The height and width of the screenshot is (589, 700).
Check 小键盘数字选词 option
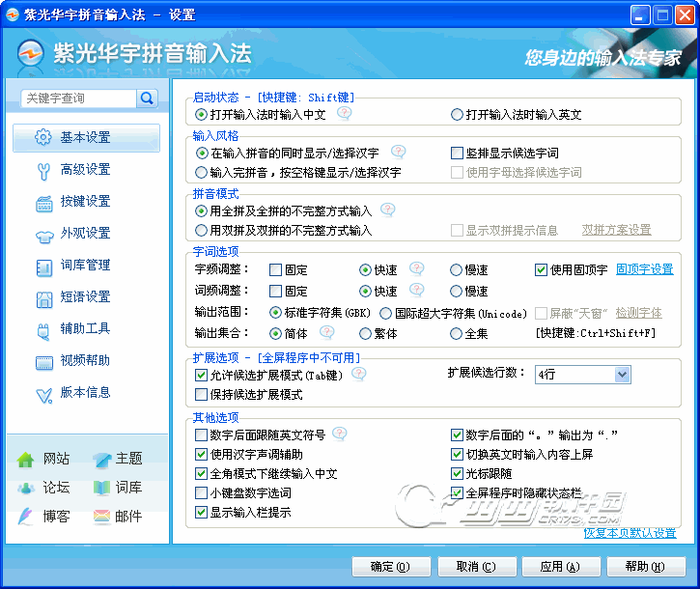click(201, 493)
